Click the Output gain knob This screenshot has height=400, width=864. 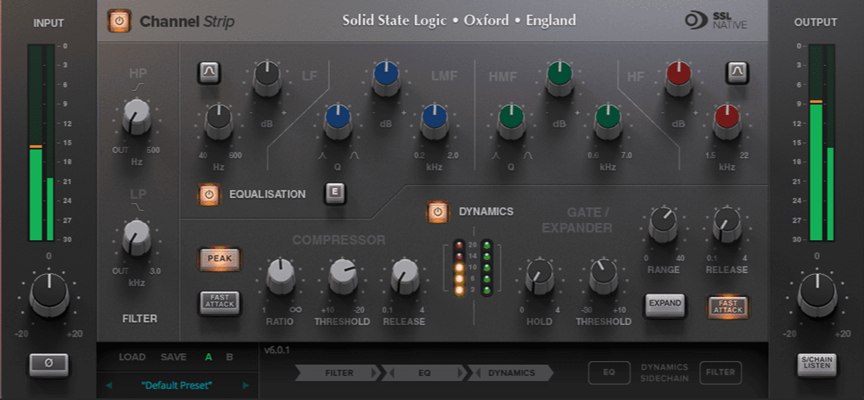pyautogui.click(x=817, y=294)
